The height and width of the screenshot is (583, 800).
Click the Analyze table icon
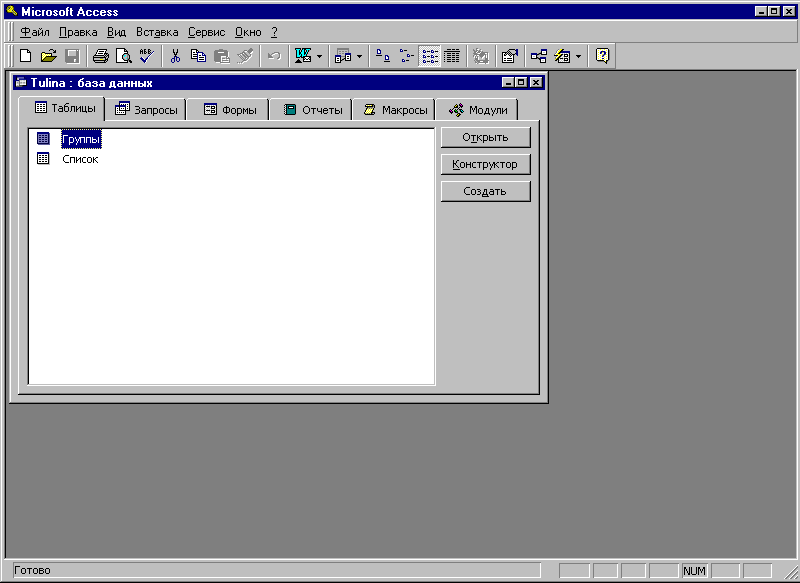pos(343,56)
